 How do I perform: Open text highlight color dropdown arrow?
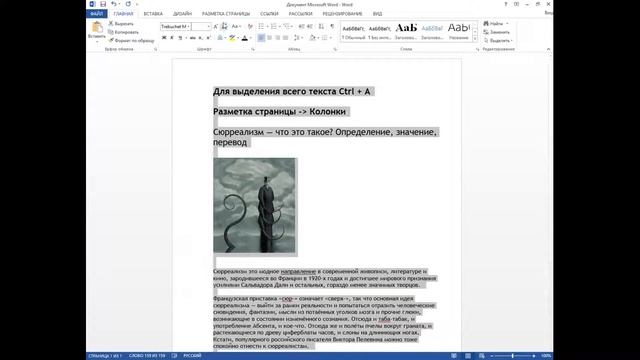pyautogui.click(x=238, y=38)
